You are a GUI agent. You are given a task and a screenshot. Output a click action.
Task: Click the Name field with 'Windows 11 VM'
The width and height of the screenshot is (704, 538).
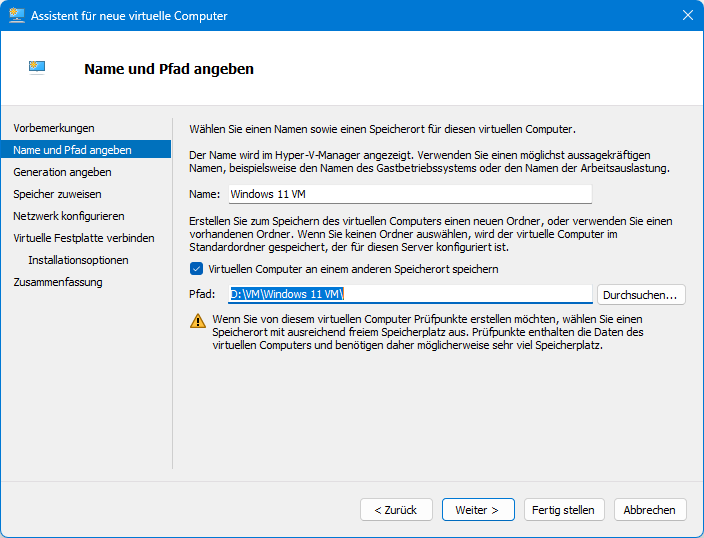pos(409,194)
